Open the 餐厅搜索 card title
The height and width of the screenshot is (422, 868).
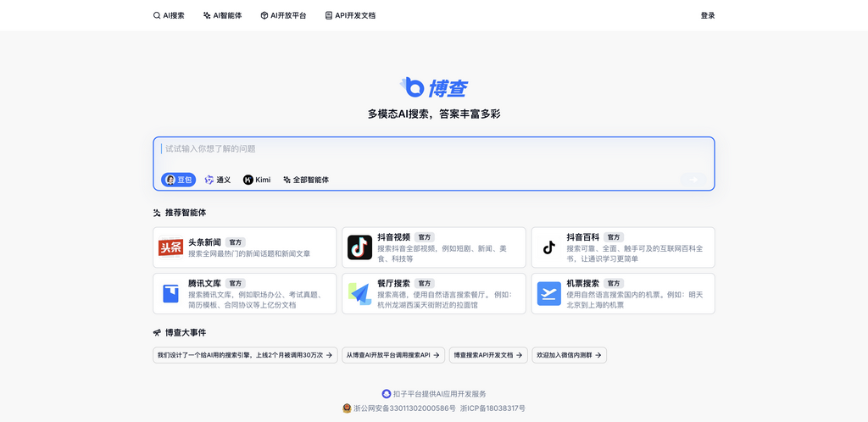coord(393,283)
